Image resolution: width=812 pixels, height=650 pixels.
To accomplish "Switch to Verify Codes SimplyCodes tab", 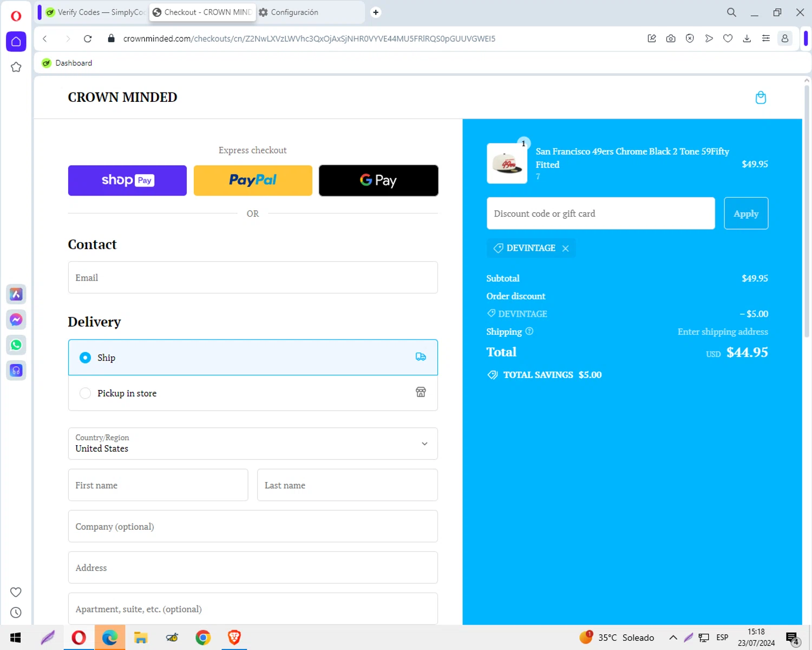I will (95, 12).
